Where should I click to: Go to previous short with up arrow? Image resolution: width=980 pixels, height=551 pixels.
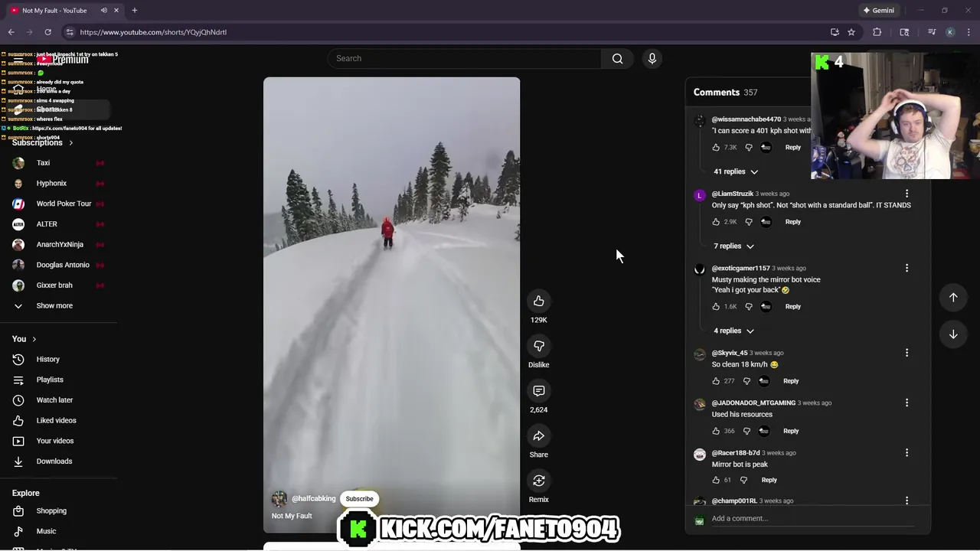point(953,297)
